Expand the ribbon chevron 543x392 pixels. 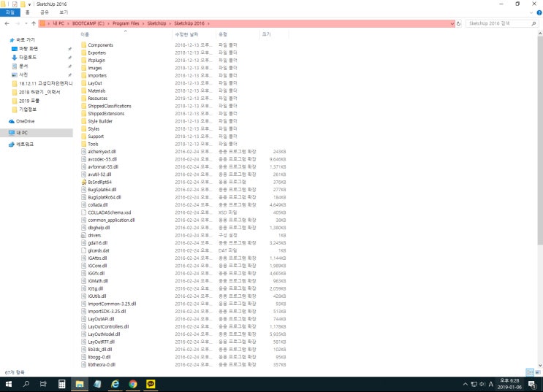point(531,12)
